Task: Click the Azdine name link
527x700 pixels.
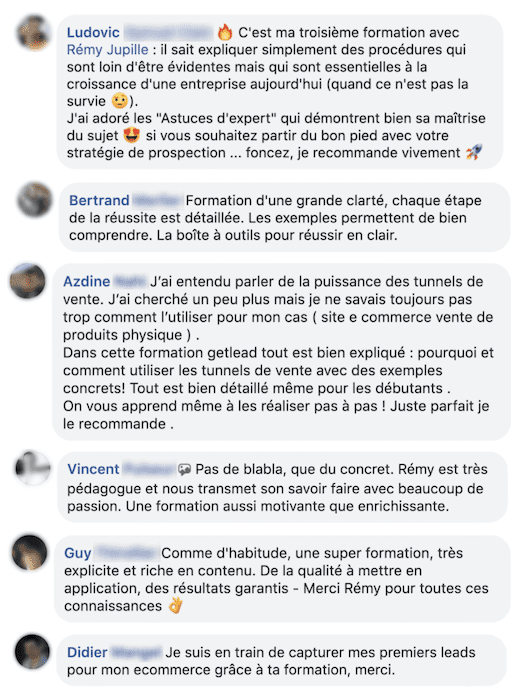Action: 87,282
